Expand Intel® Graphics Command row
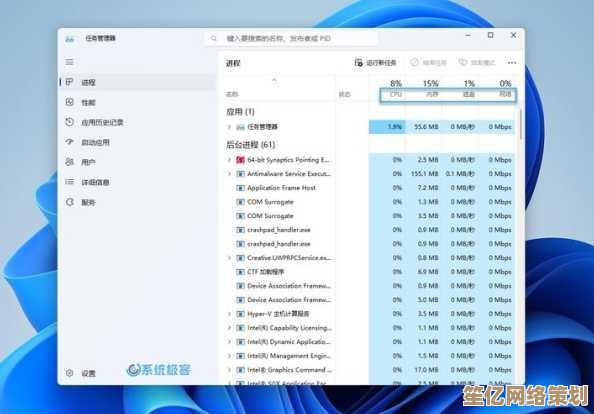Image resolution: width=594 pixels, height=414 pixels. 229,370
